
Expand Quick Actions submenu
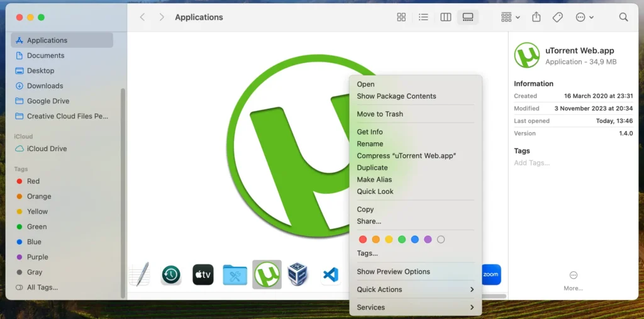(415, 290)
